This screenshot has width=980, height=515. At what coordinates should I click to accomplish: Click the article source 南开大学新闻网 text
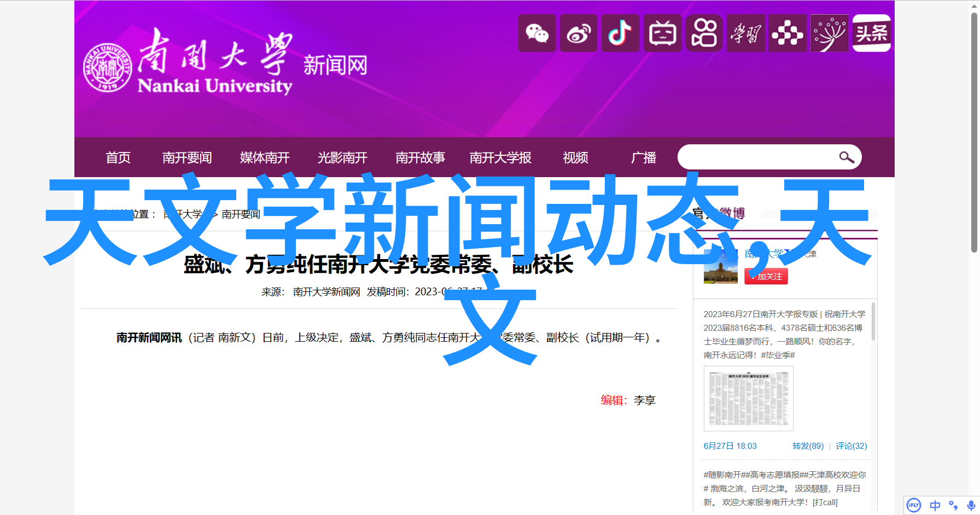click(x=326, y=292)
